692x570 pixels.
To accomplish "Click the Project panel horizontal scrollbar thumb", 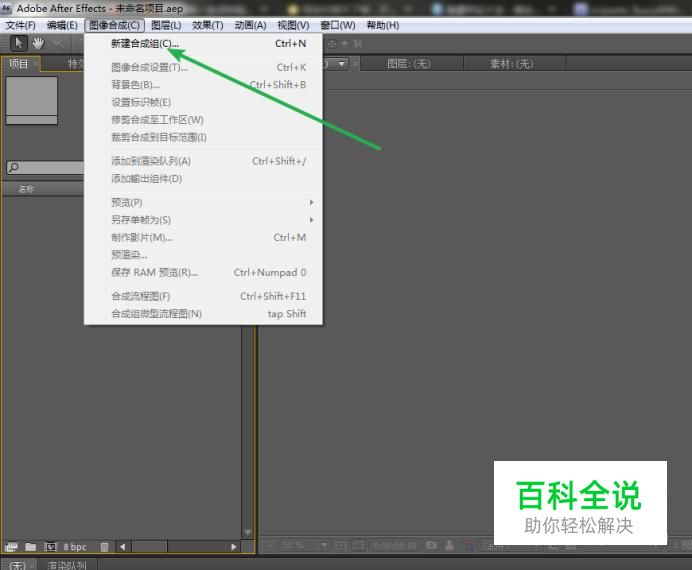I will 150,547.
